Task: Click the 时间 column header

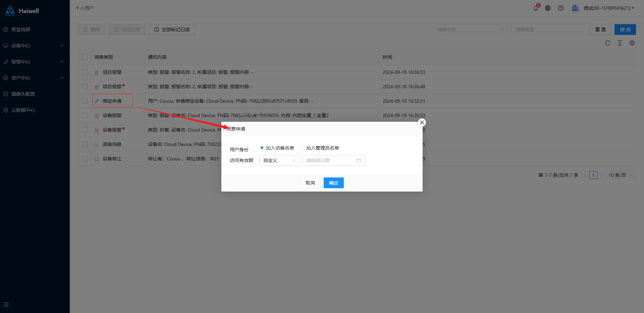Action: click(x=387, y=57)
